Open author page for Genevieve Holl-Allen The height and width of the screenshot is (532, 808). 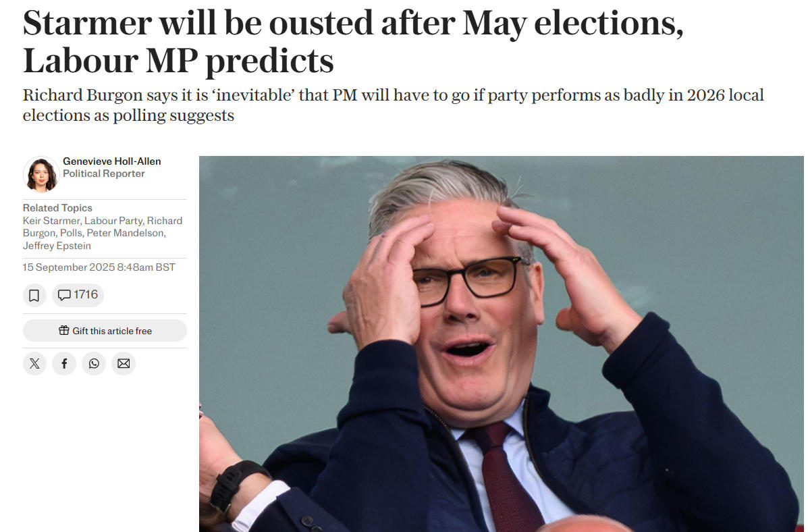[x=111, y=161]
